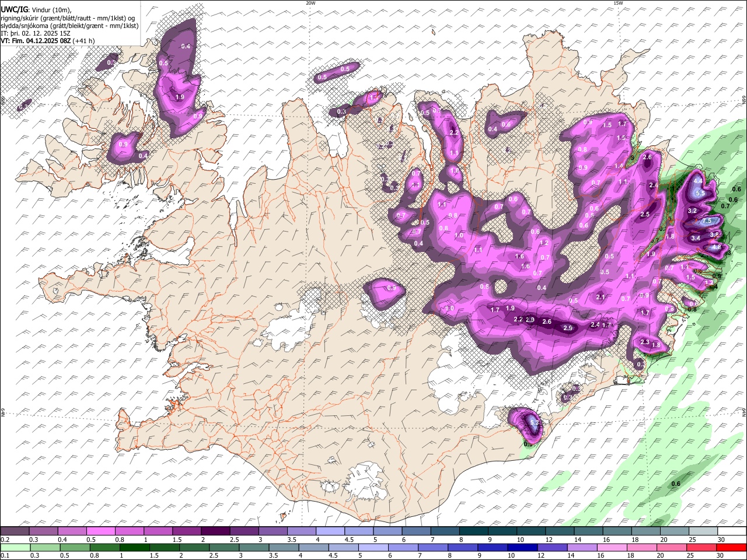The height and width of the screenshot is (560, 747).
Task: Click the 5.5 precipitation value label
Action: 701,194
